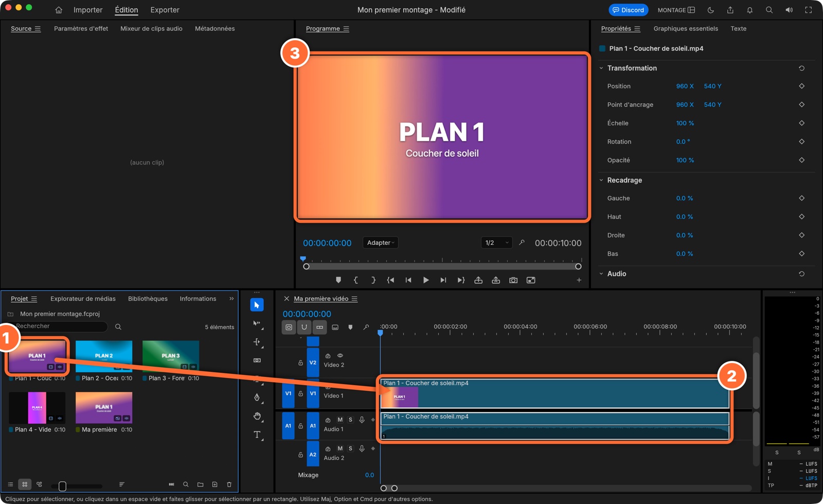823x504 pixels.
Task: Click search icon next to Rechercher field
Action: (118, 327)
